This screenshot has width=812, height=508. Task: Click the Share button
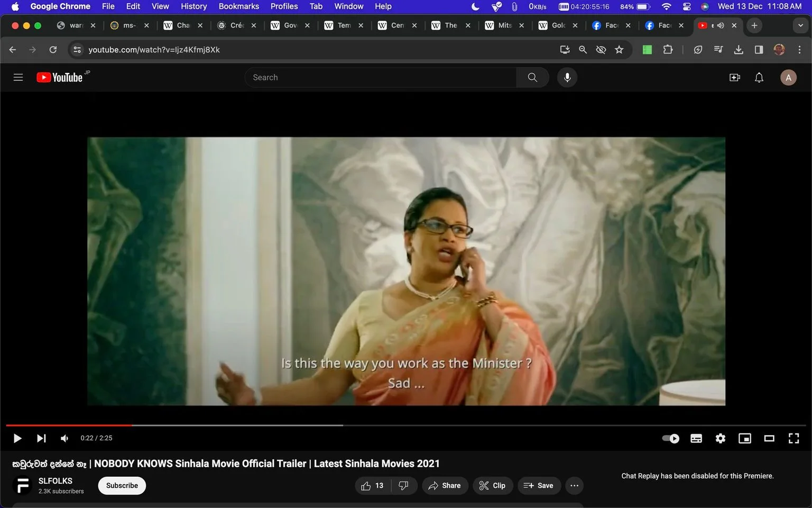[445, 485]
